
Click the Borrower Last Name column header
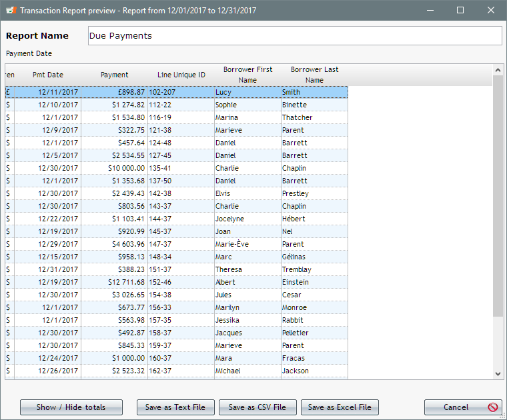tap(314, 75)
